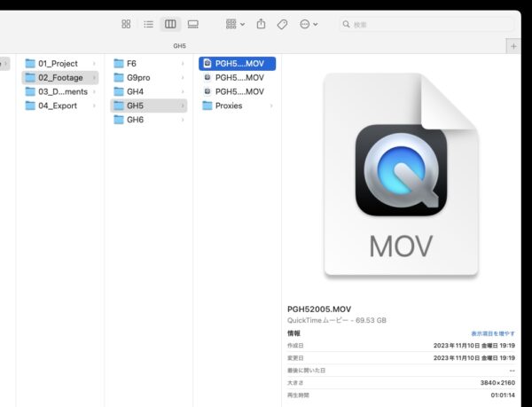Click the GH5 window title tab
532x407 pixels.
click(x=179, y=46)
